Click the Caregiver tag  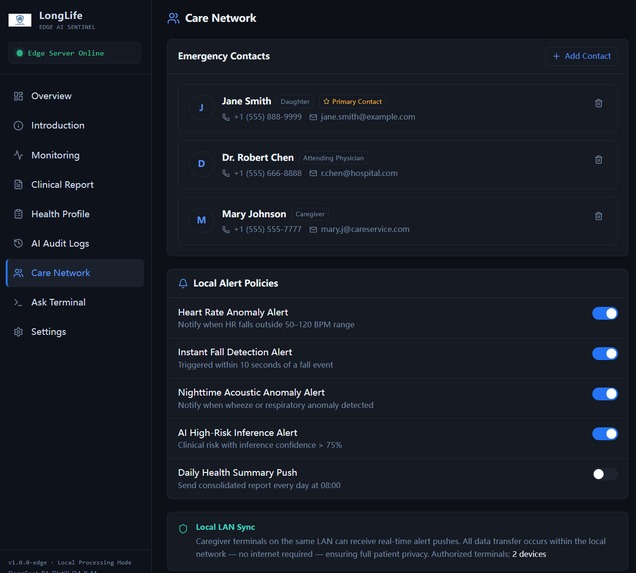(x=310, y=214)
